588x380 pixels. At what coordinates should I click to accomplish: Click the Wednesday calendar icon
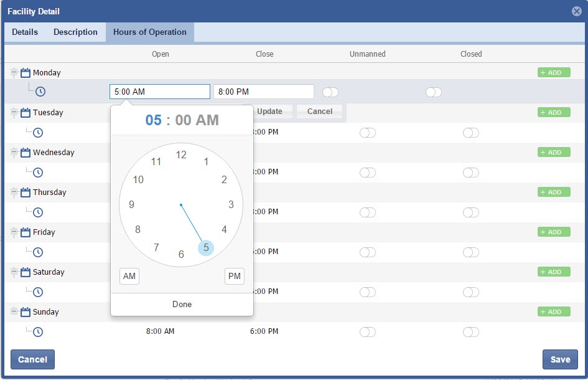26,153
